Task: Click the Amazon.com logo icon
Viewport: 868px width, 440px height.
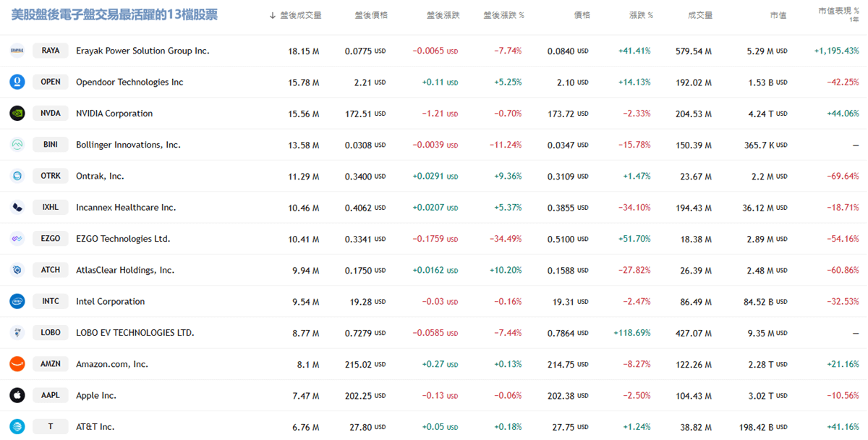Action: click(x=17, y=364)
